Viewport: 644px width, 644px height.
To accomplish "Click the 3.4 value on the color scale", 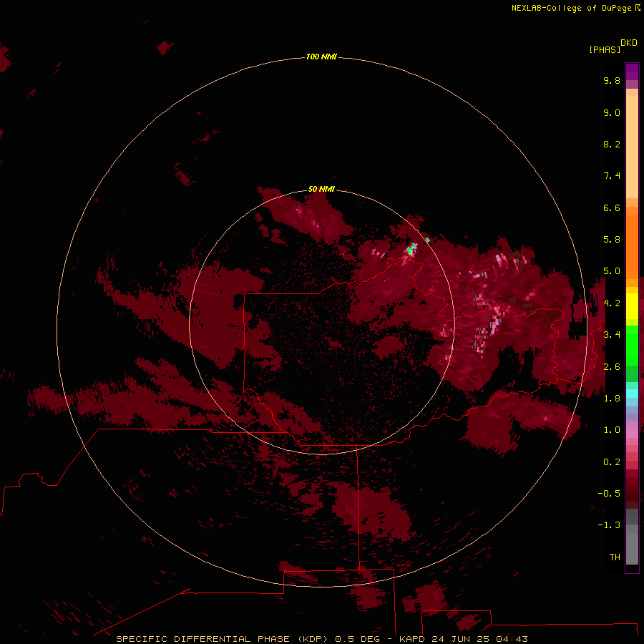I will click(x=612, y=335).
